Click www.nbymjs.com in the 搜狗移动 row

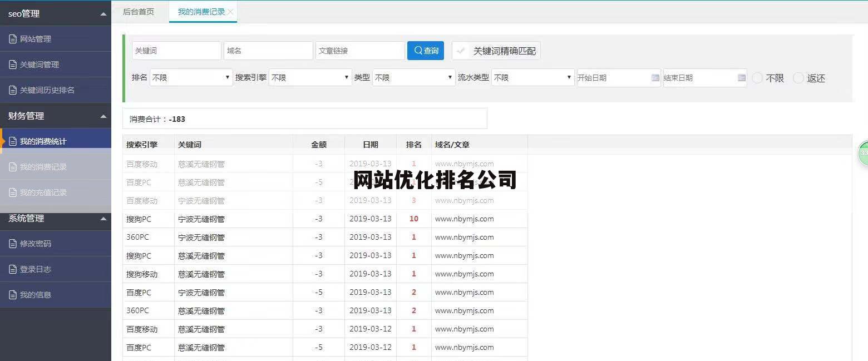pyautogui.click(x=465, y=274)
